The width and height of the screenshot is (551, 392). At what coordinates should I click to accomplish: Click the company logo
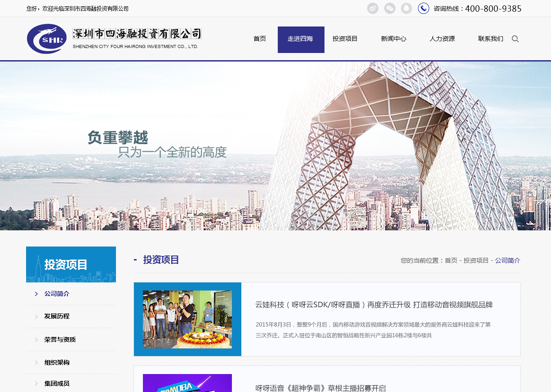tap(47, 38)
